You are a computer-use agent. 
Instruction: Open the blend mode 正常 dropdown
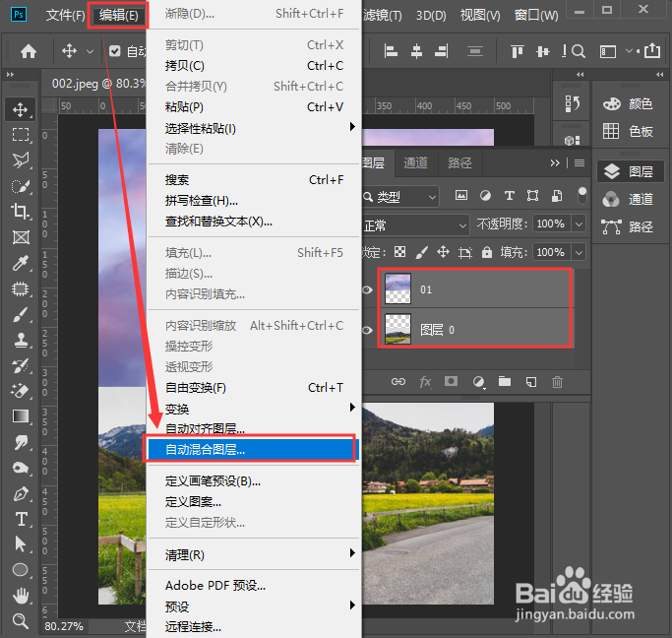(415, 225)
